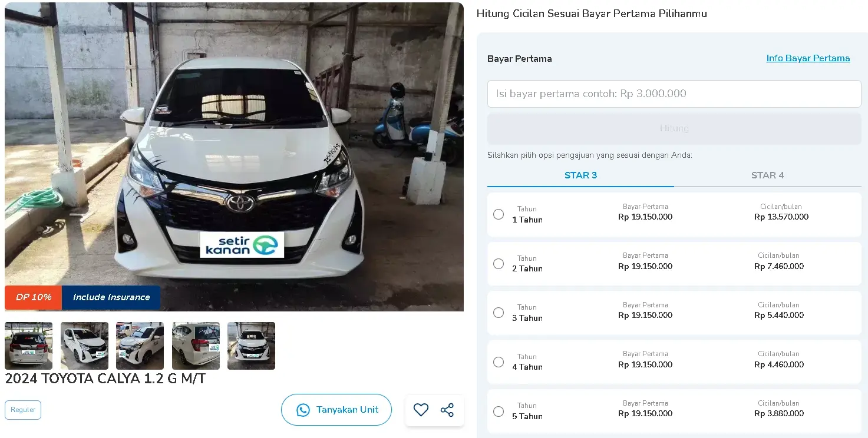Open the fifth front-view thumbnail
This screenshot has height=438, width=868.
coord(251,346)
